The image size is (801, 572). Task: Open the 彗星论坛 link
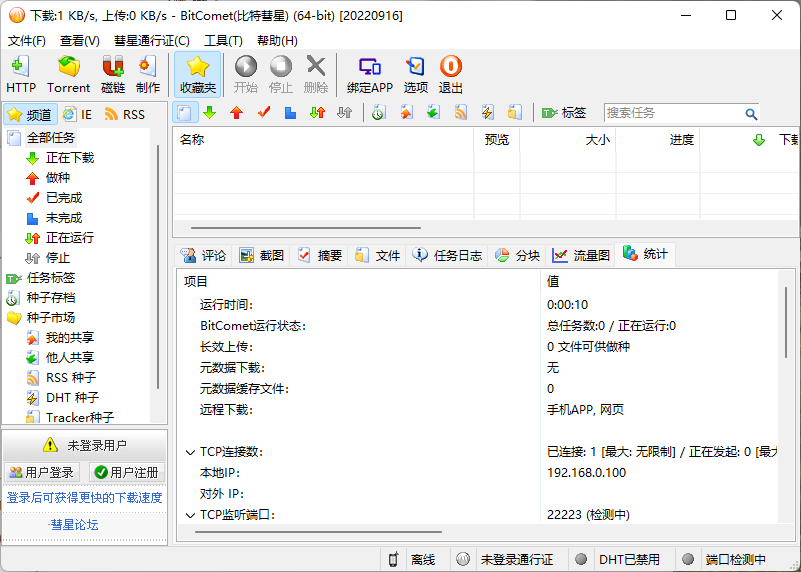coord(74,525)
